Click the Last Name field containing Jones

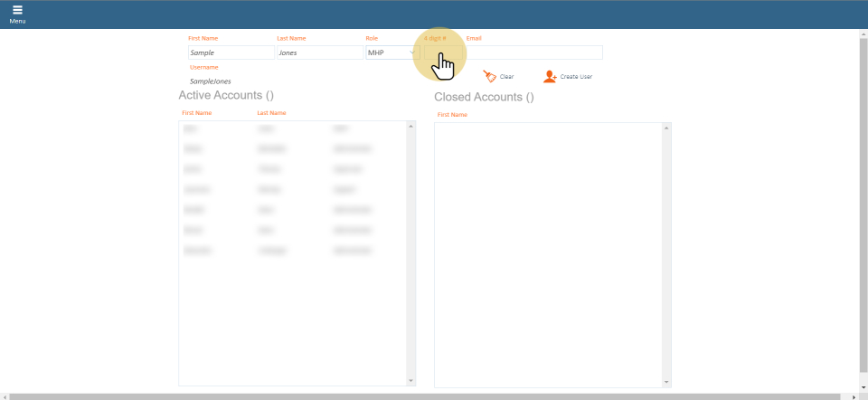click(318, 52)
